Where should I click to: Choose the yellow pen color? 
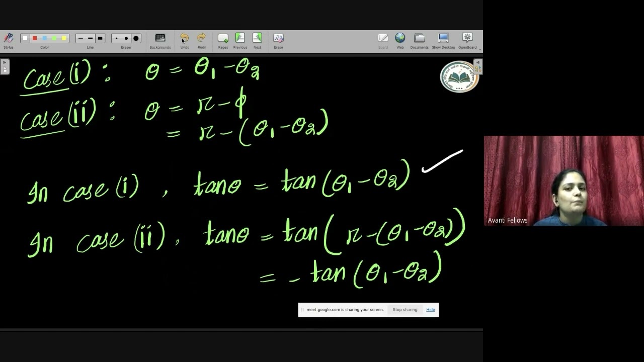tap(63, 38)
